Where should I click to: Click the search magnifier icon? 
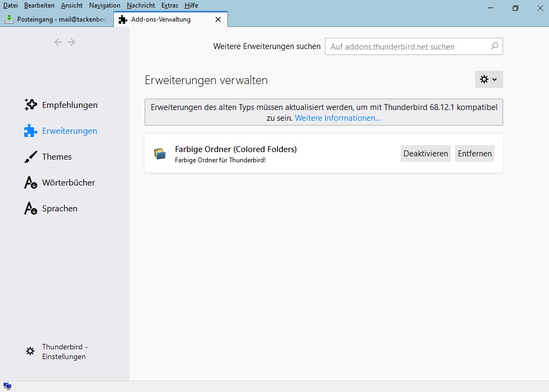click(494, 46)
